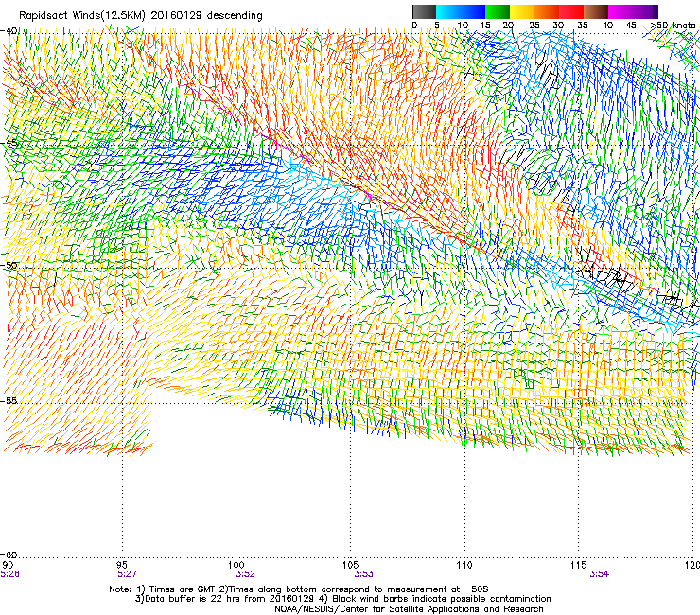Click the NOAA/NESDIS credit line

tap(409, 609)
